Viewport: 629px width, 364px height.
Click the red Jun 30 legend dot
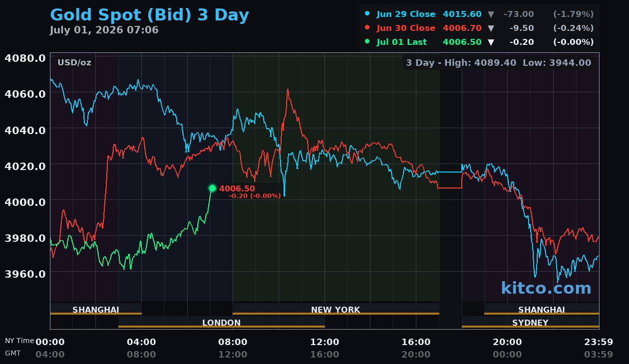(367, 28)
